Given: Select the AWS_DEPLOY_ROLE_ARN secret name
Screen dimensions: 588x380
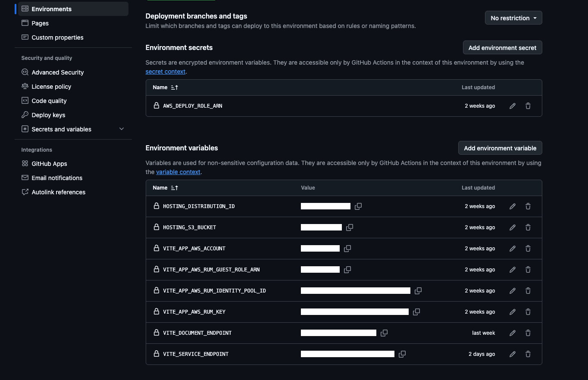Looking at the screenshot, I should point(193,106).
